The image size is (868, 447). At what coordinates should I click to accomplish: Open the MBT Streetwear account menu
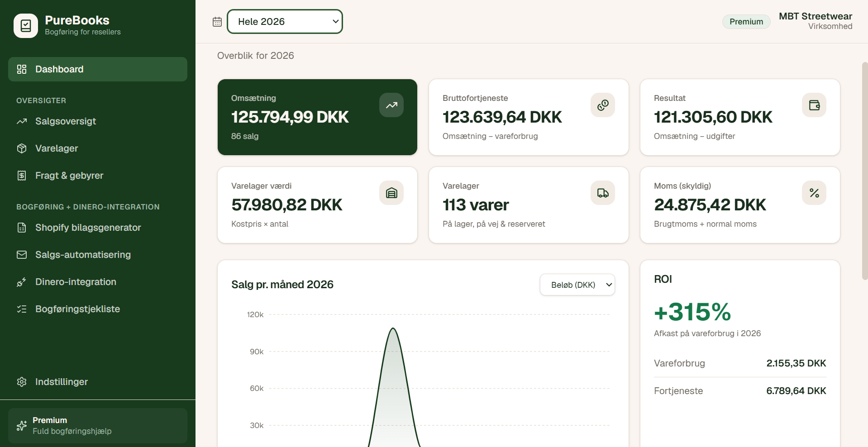[816, 21]
